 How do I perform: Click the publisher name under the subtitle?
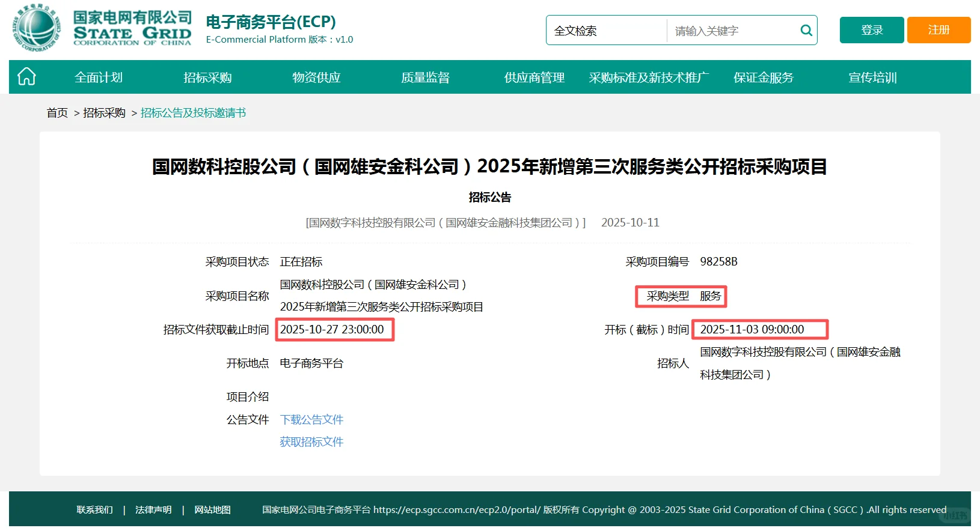(446, 222)
